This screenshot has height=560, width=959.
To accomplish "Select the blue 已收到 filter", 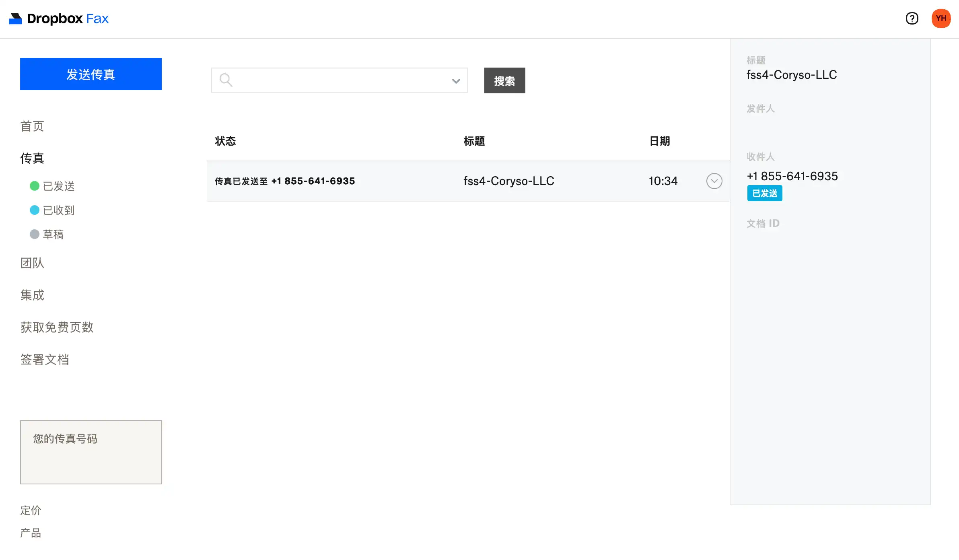I will [x=52, y=210].
